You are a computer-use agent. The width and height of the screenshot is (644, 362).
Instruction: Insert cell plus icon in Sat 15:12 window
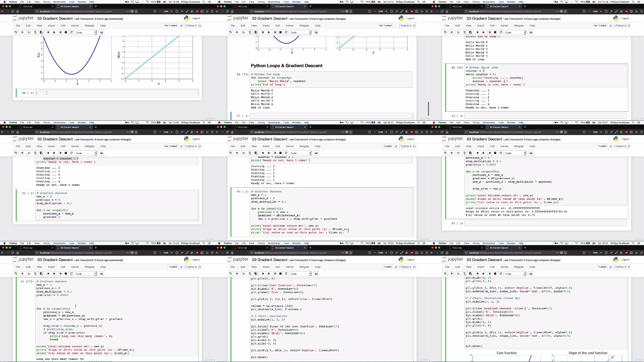pos(237,153)
